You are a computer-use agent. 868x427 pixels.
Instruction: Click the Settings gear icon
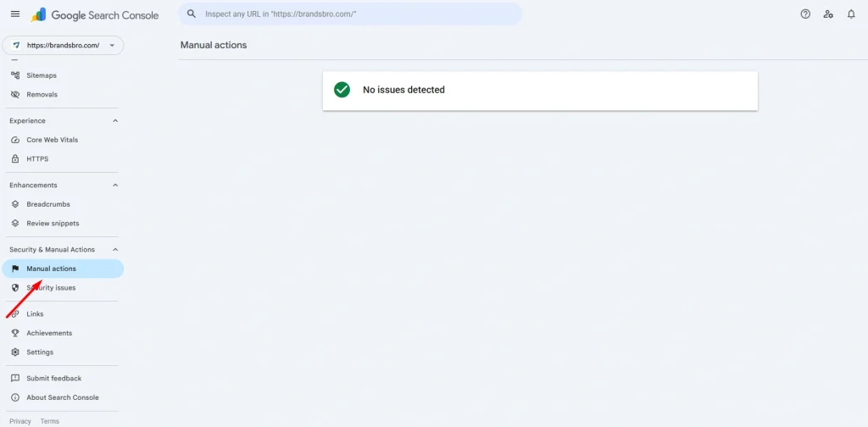(x=15, y=352)
